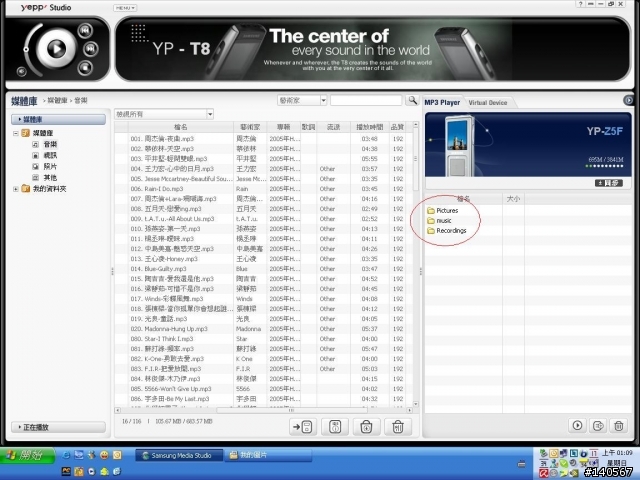640x480 pixels.
Task: Click the system tray clock showing 01:09
Action: pos(617,453)
